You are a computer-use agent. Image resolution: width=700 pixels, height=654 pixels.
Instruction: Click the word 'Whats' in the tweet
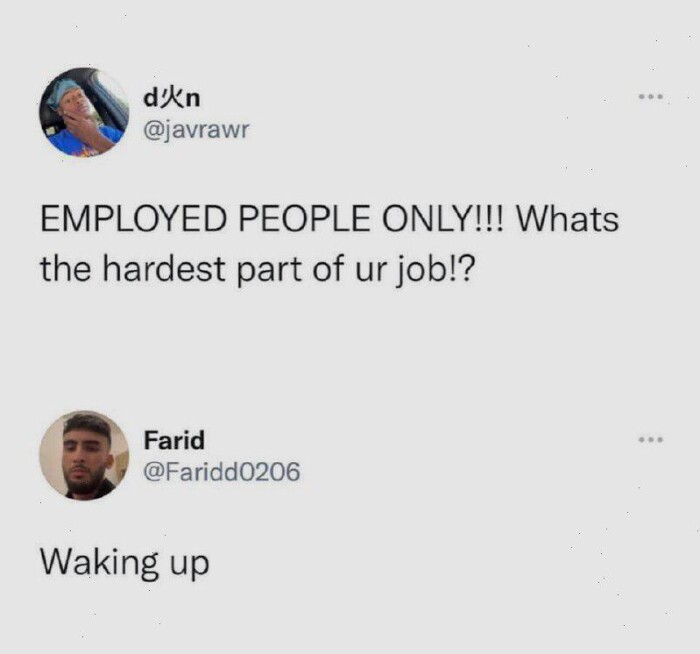point(567,219)
